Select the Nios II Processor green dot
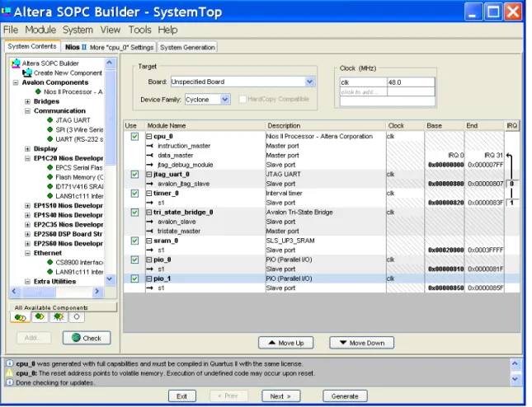This screenshot has height=407, width=532. tap(38, 91)
